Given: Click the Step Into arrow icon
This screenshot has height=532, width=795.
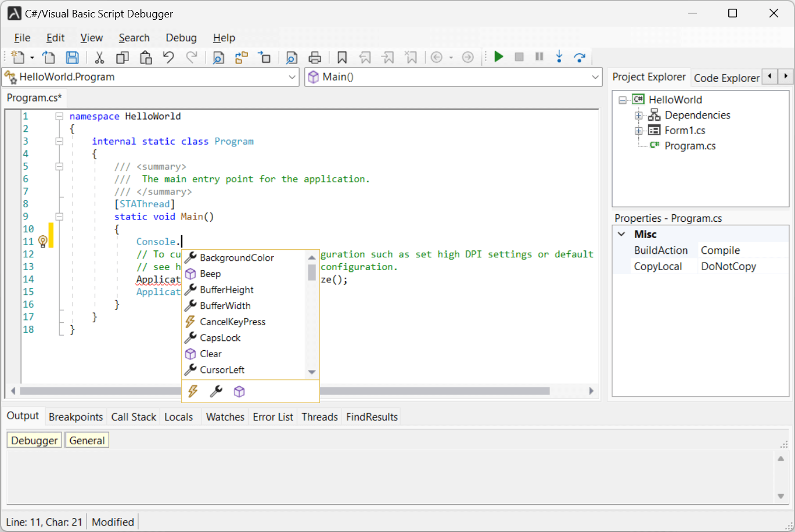Looking at the screenshot, I should pos(559,56).
